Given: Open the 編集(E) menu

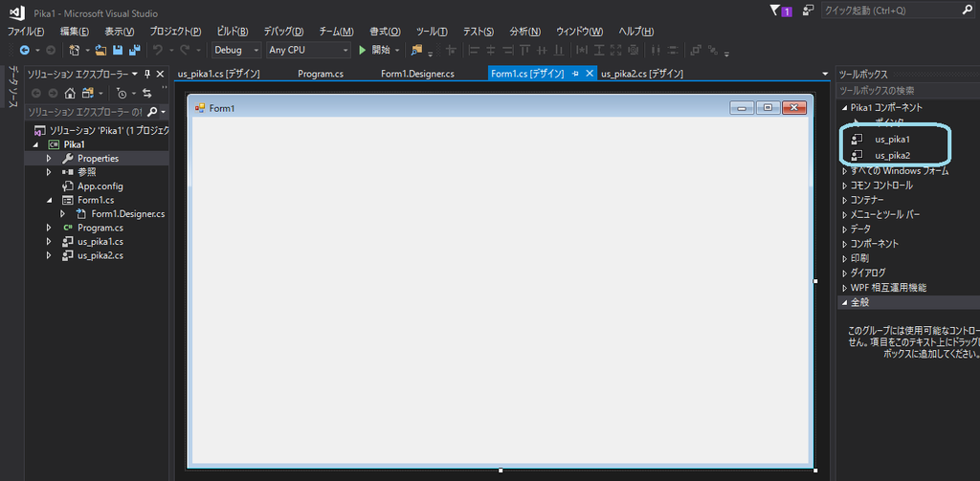Looking at the screenshot, I should pyautogui.click(x=75, y=32).
